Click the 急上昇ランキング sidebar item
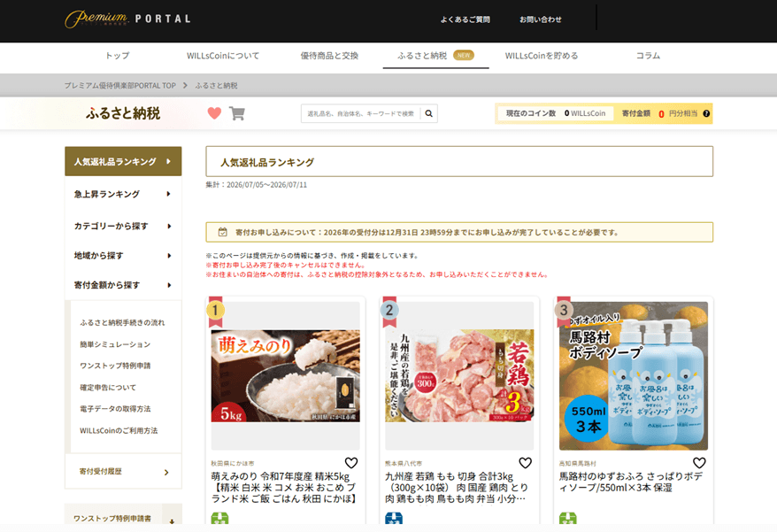The width and height of the screenshot is (777, 532). (x=123, y=194)
